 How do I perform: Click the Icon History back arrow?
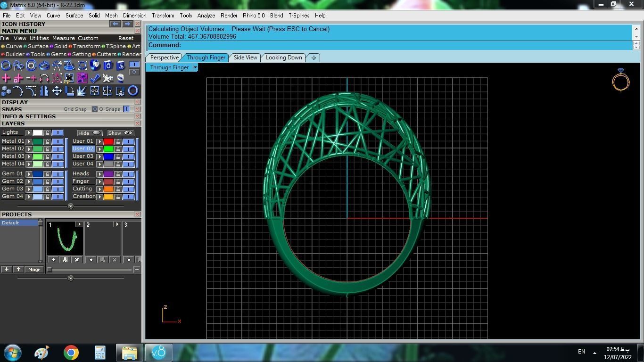coord(116,24)
